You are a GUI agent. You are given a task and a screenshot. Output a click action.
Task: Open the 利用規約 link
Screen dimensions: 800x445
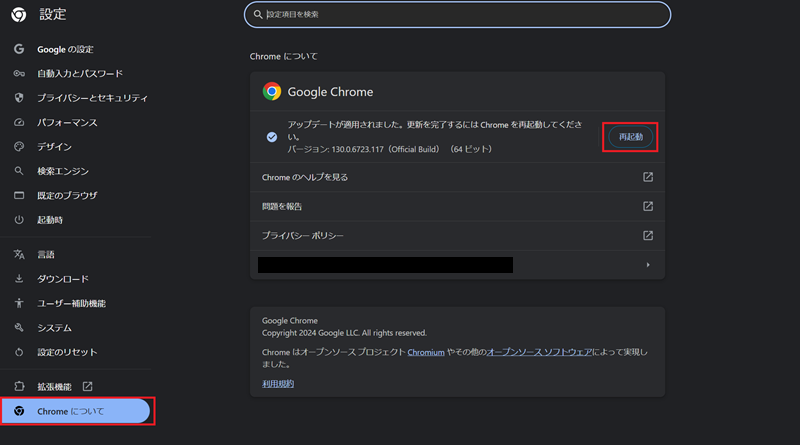coord(278,384)
